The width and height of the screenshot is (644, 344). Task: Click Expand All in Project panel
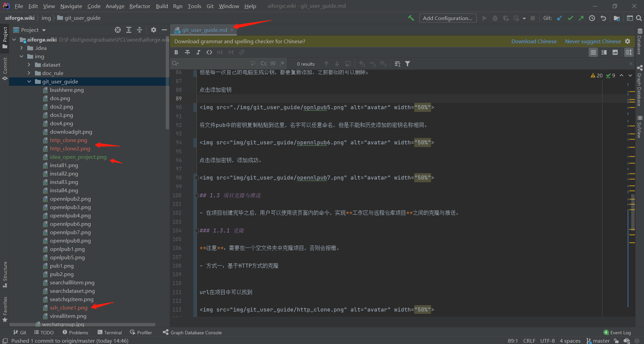click(x=128, y=30)
